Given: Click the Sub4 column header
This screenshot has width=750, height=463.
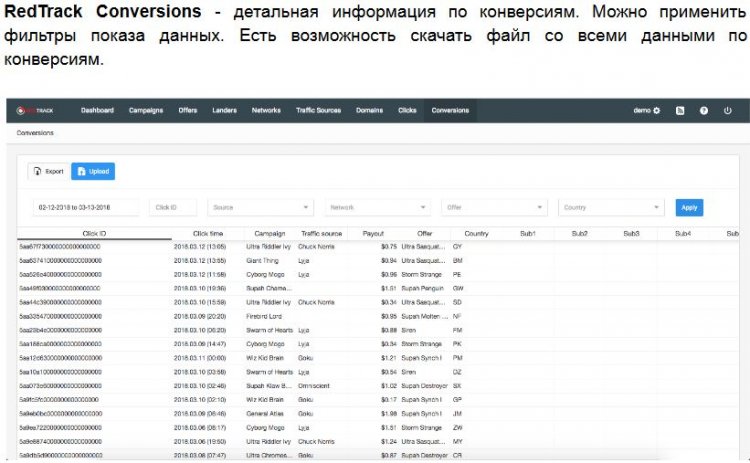Looking at the screenshot, I should 683,233.
